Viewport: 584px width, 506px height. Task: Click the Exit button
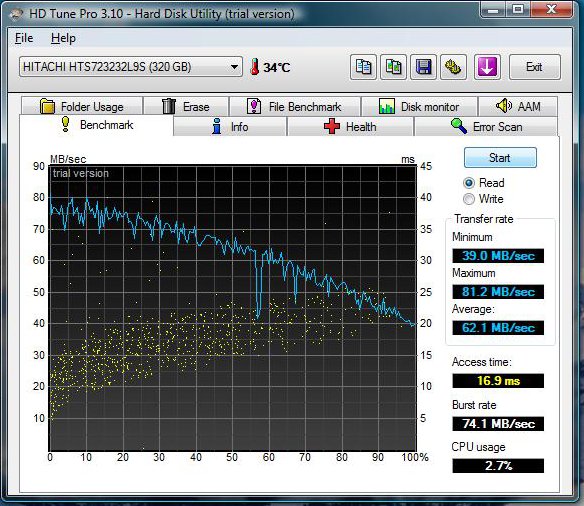click(x=534, y=67)
